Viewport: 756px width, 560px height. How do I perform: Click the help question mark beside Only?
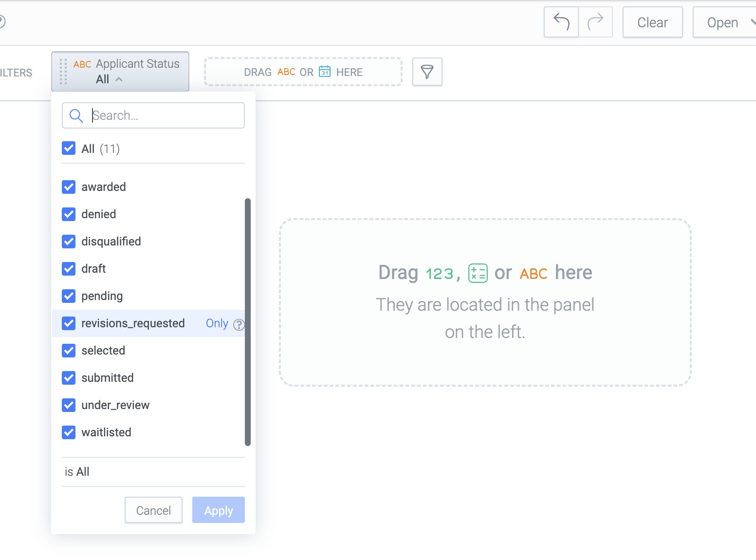coord(239,324)
